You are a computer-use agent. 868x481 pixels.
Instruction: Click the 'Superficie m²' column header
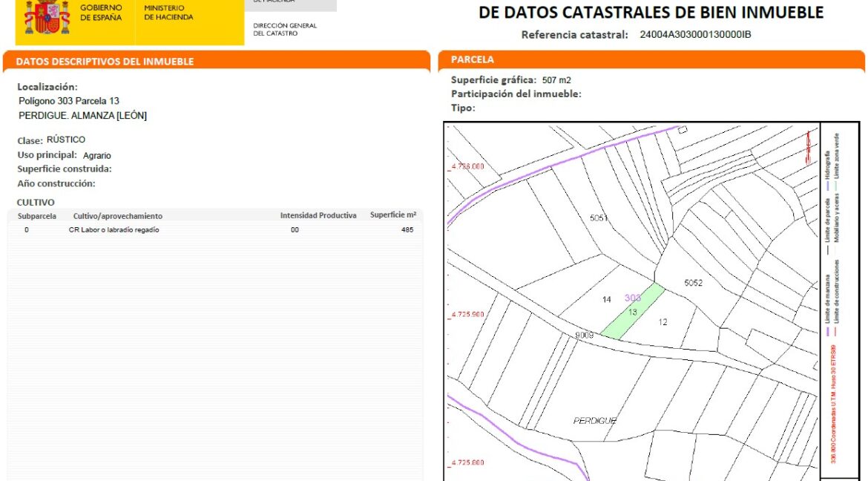click(393, 215)
